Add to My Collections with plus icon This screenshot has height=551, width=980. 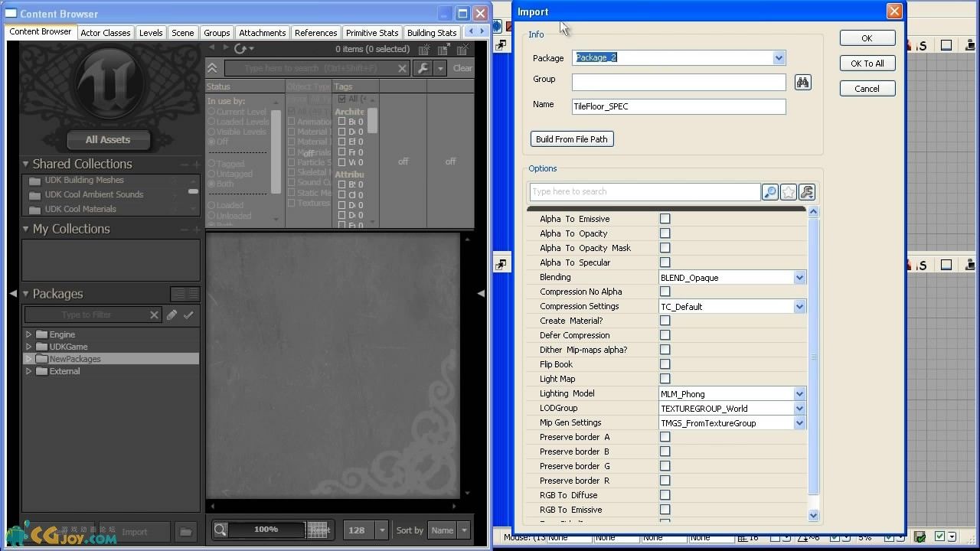(196, 230)
